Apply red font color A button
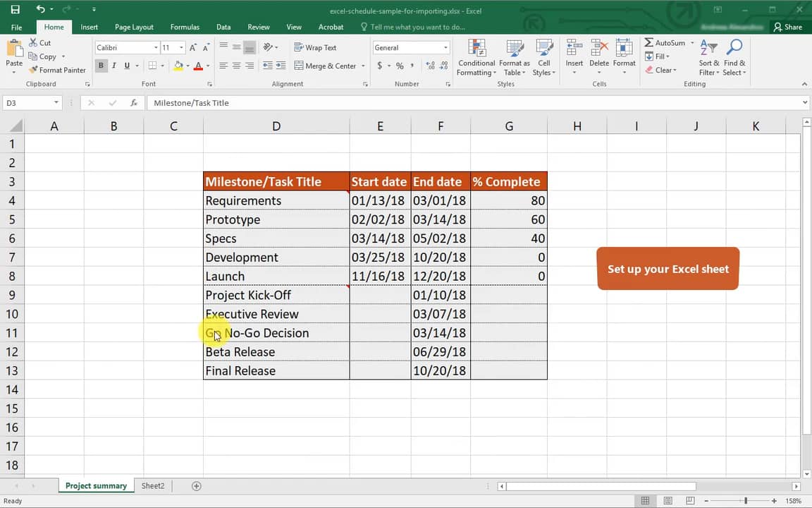This screenshot has width=812, height=508. (198, 66)
